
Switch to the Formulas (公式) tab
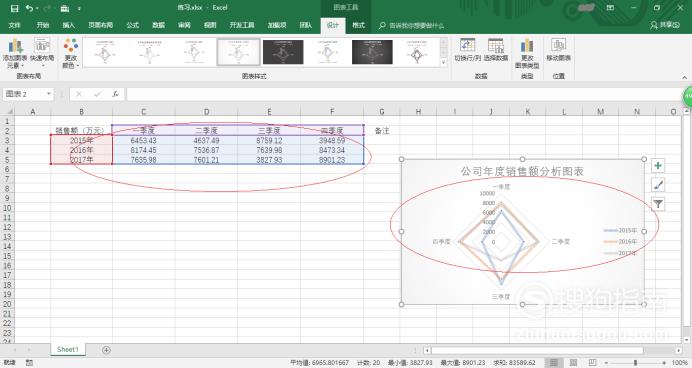coord(132,25)
